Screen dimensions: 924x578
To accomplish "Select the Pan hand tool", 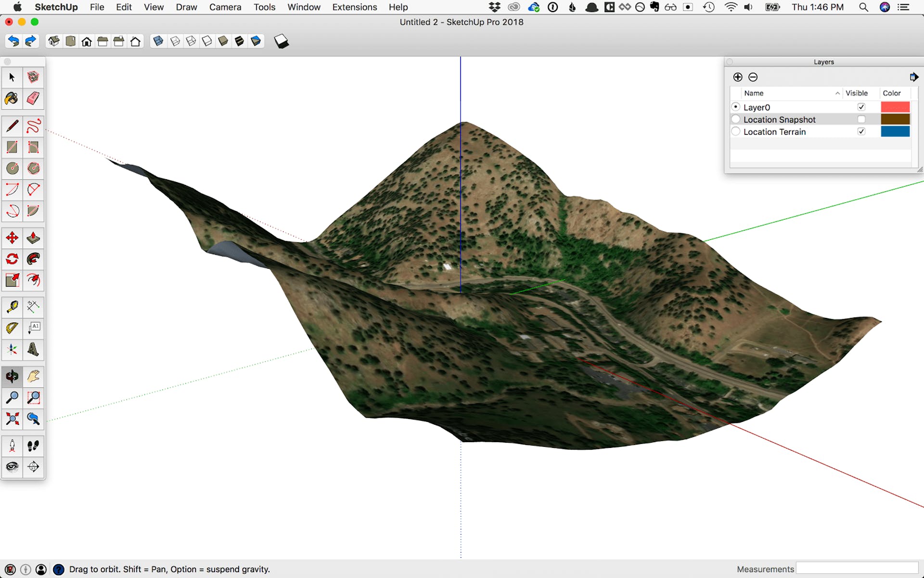I will tap(33, 376).
